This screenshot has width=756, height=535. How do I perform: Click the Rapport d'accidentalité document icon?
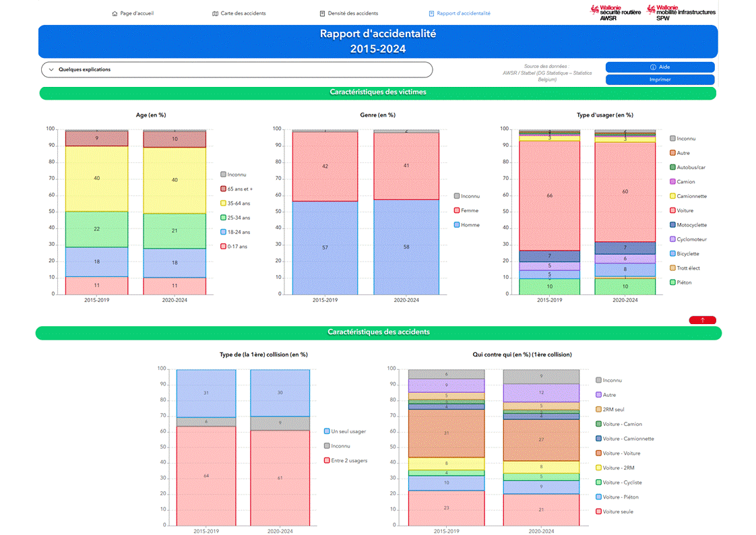tap(431, 13)
